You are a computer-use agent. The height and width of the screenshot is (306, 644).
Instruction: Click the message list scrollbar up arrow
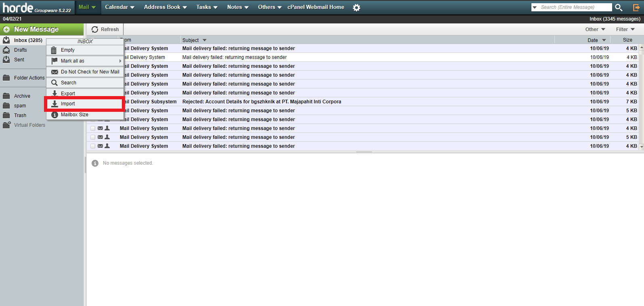tap(641, 47)
